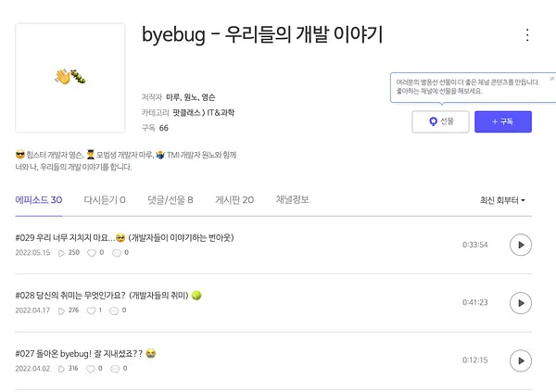Go to the 게시판 20 tab
The image size is (556, 392).
coord(234,200)
